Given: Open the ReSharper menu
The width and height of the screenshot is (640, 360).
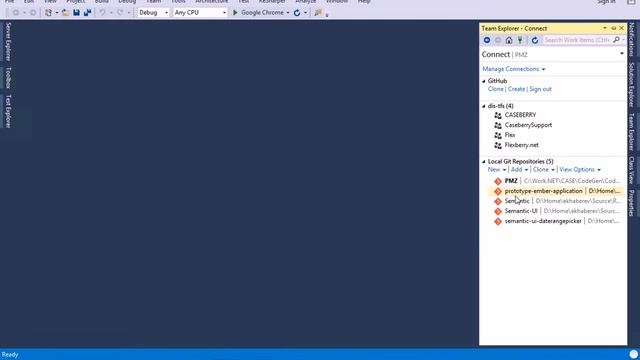Looking at the screenshot, I should [x=272, y=2].
